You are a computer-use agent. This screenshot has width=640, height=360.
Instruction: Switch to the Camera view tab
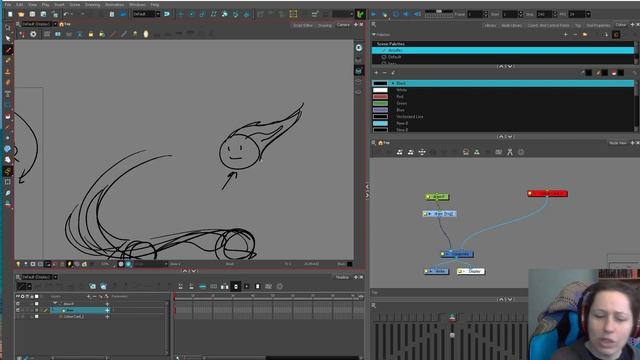pyautogui.click(x=343, y=25)
